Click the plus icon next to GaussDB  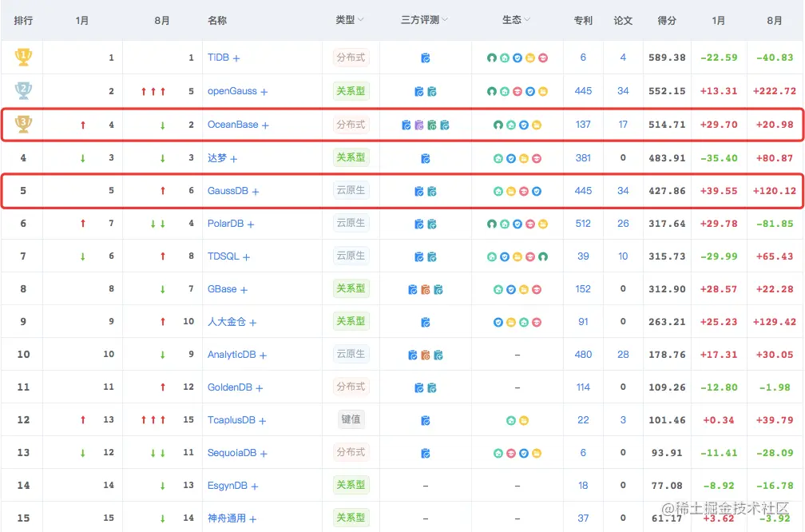(256, 192)
